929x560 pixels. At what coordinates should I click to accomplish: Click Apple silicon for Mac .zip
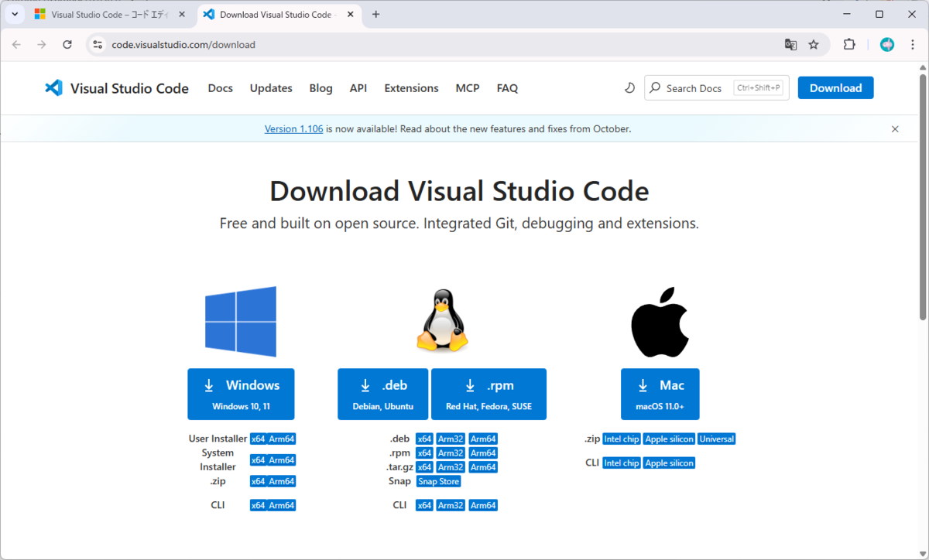pos(670,439)
